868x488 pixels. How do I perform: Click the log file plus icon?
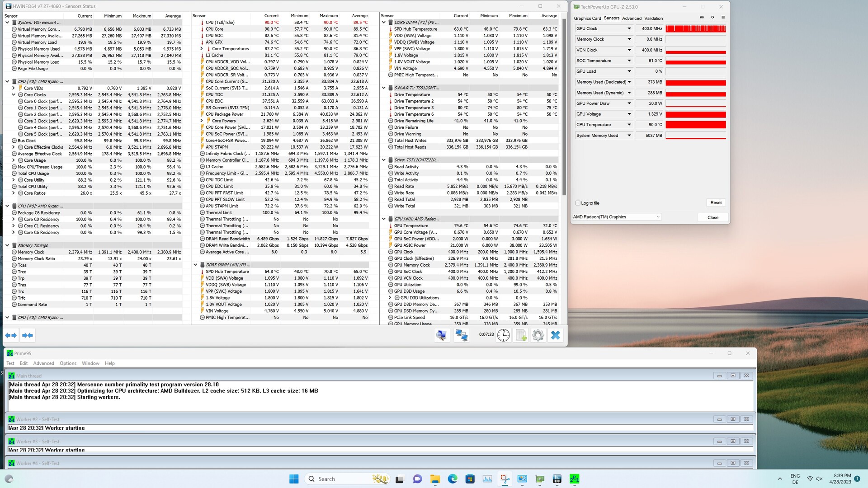[521, 335]
